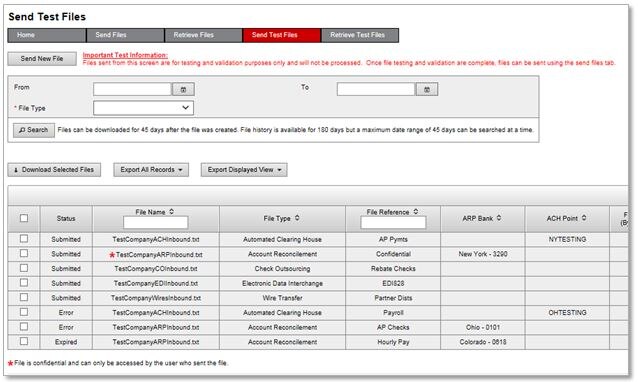Sort by ARP Bank column arrows
Viewport: 638px width, 382px height.
click(499, 218)
